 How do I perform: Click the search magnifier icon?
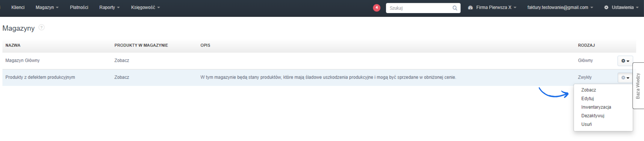455,8
